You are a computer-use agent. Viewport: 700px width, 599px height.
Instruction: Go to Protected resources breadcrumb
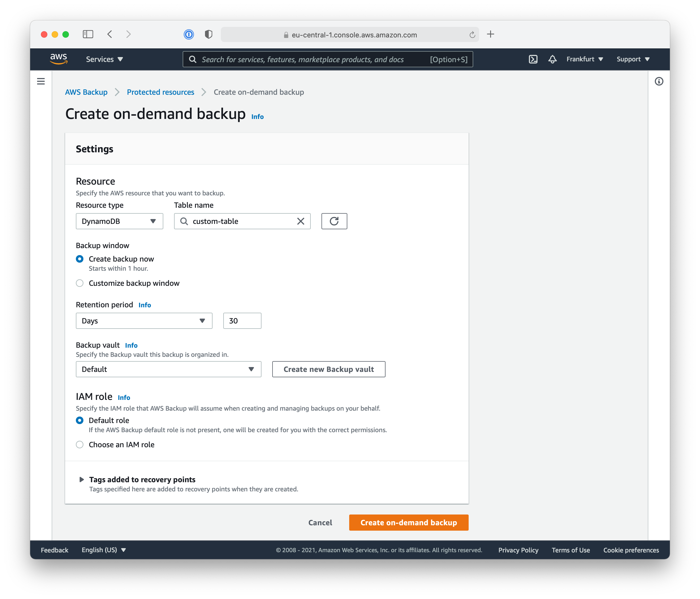coord(161,92)
